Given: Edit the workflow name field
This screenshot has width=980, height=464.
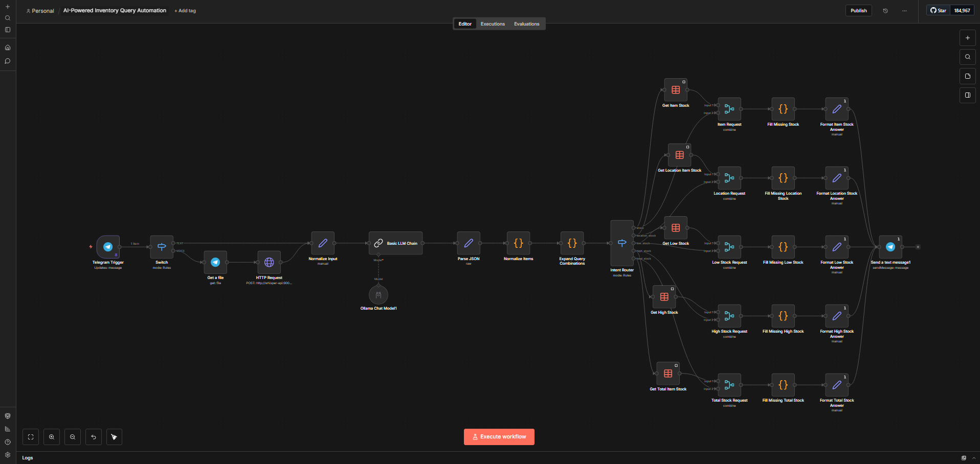Looking at the screenshot, I should 115,11.
